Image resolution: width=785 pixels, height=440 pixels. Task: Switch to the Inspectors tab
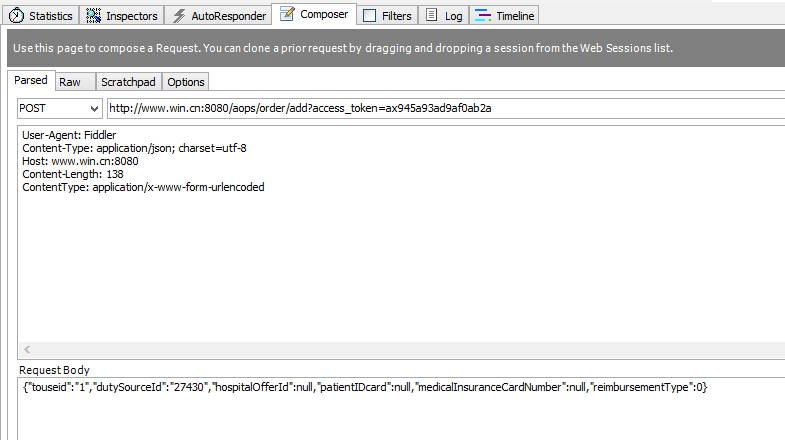pyautogui.click(x=122, y=16)
